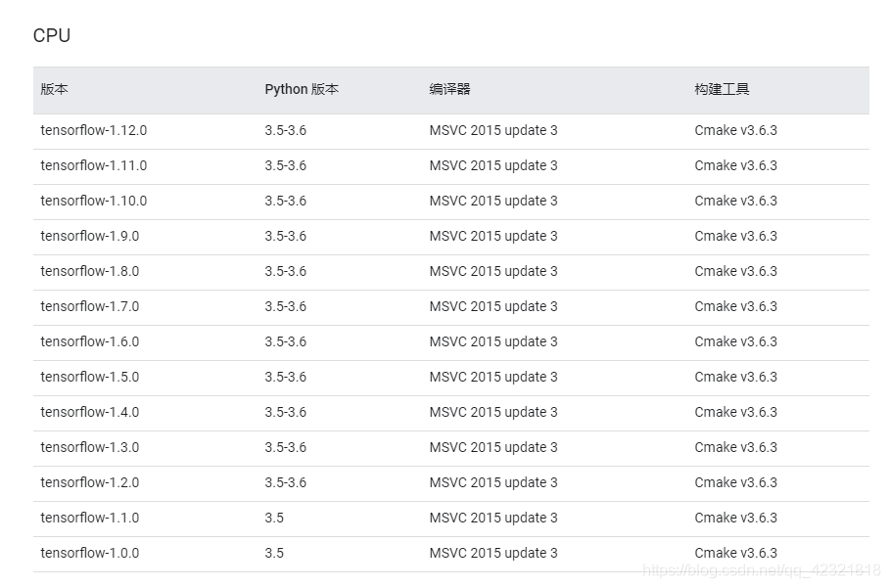
Task: Select the tensorflow-1.8.0 version cell
Action: [x=90, y=271]
